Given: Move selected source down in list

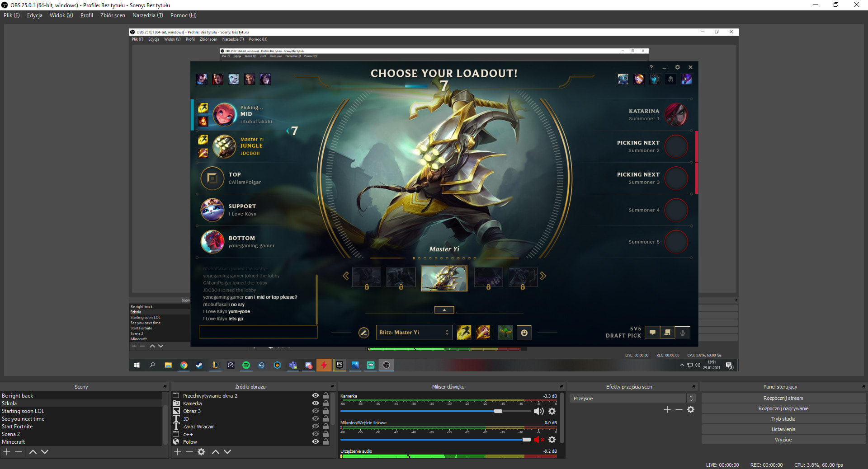Looking at the screenshot, I should pos(227,452).
